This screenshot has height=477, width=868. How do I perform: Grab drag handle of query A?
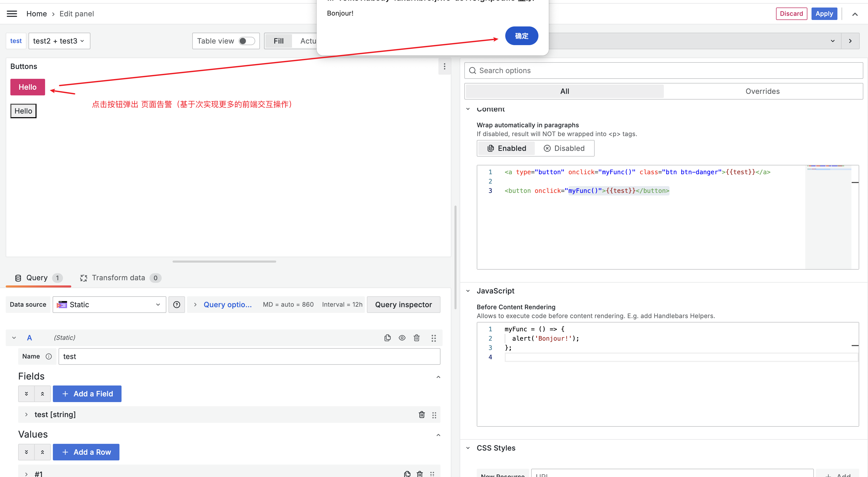click(x=434, y=338)
